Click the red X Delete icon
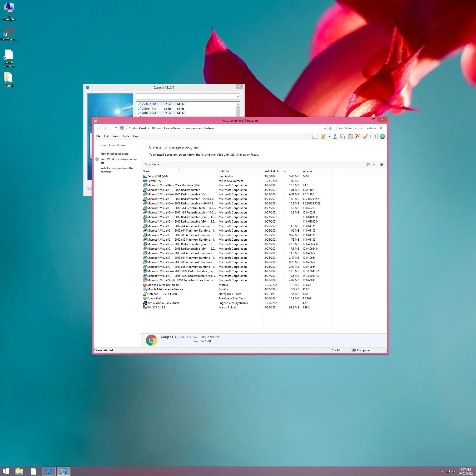 pyautogui.click(x=357, y=136)
